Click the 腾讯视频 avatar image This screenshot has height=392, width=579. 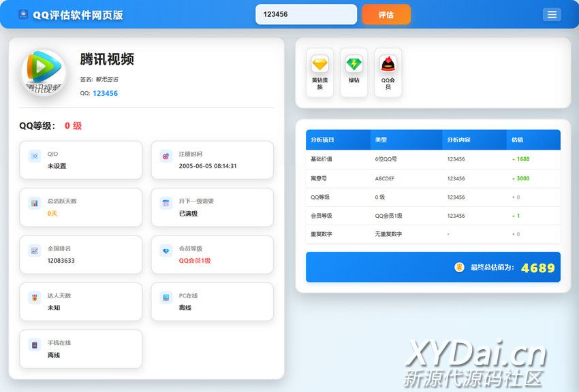pyautogui.click(x=43, y=72)
